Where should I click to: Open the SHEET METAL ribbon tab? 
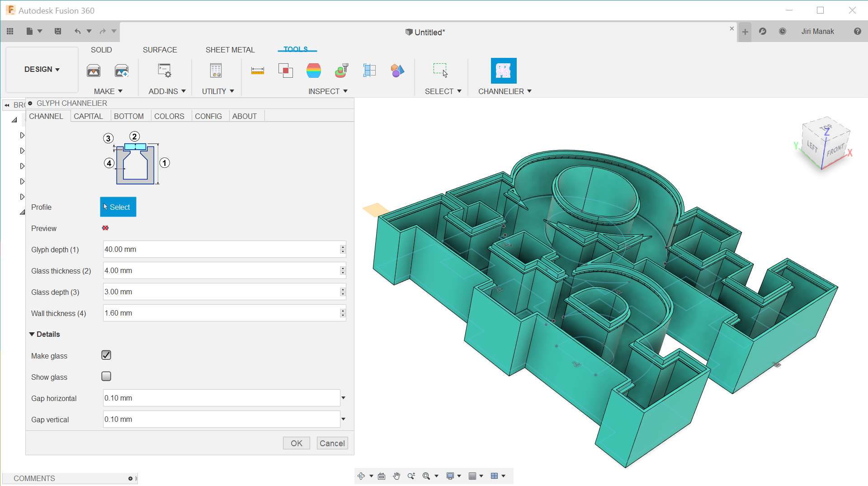pyautogui.click(x=230, y=50)
